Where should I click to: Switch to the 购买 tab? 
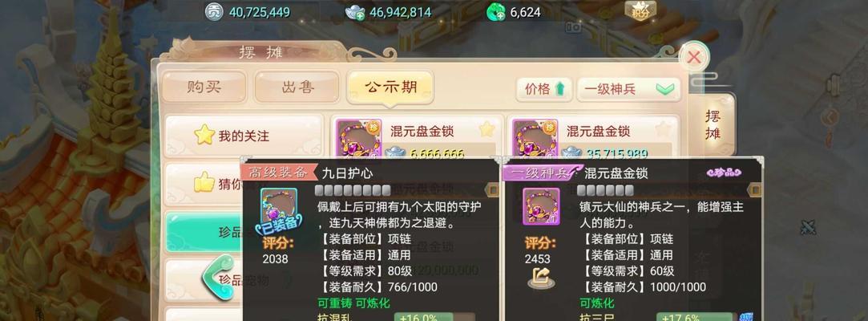(x=204, y=87)
